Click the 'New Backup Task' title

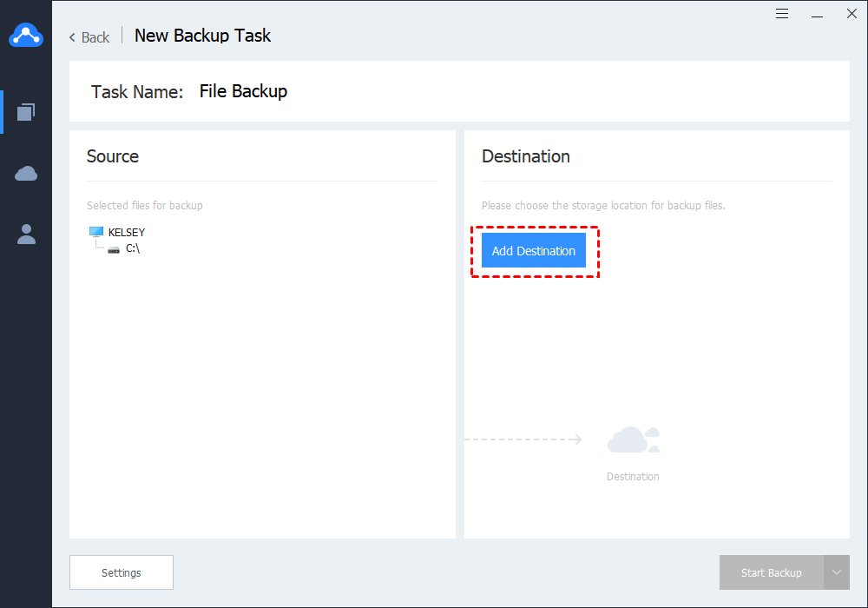(202, 36)
